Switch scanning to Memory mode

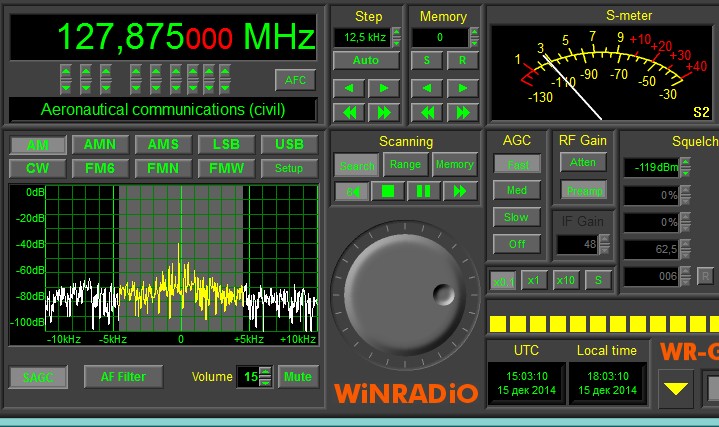point(454,164)
